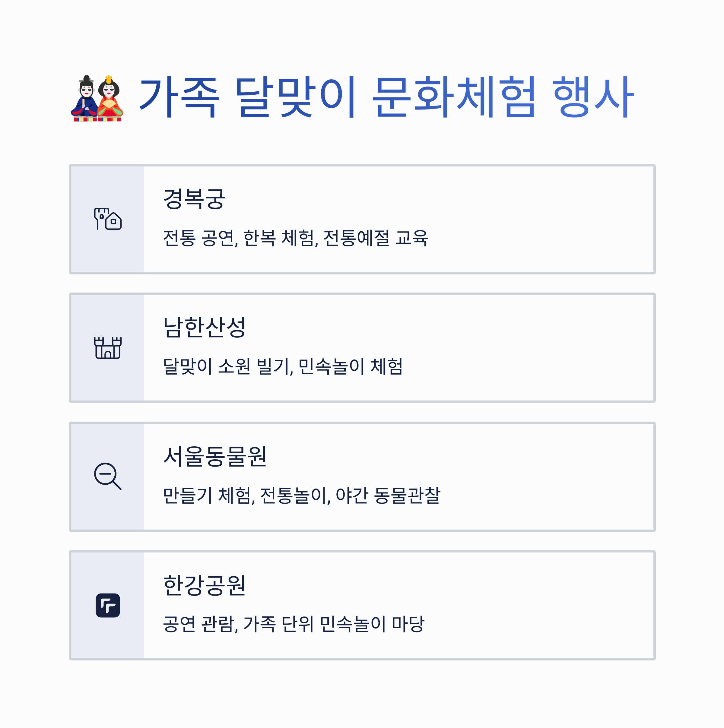Click the page title 가족 달맞이 문화체험 행사

[387, 97]
